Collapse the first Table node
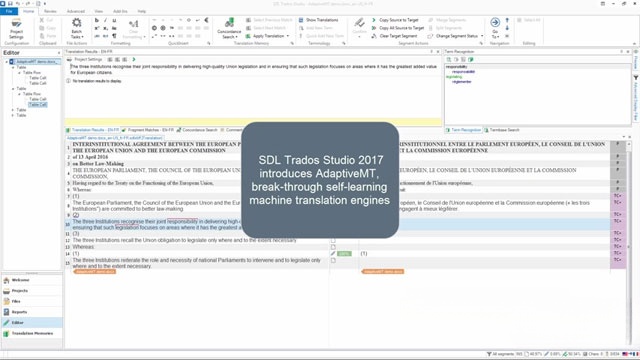The image size is (640, 360). 13,67
